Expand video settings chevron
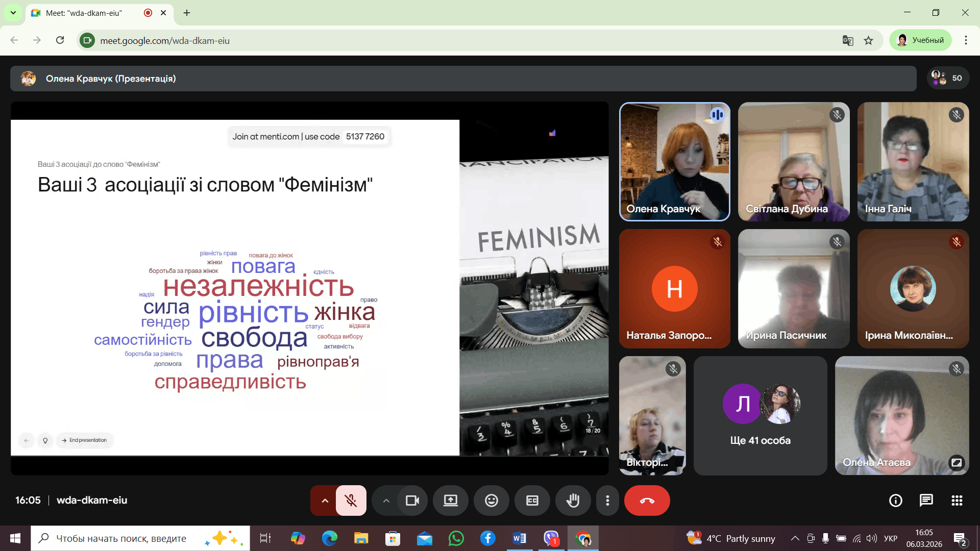The width and height of the screenshot is (980, 551). tap(386, 500)
